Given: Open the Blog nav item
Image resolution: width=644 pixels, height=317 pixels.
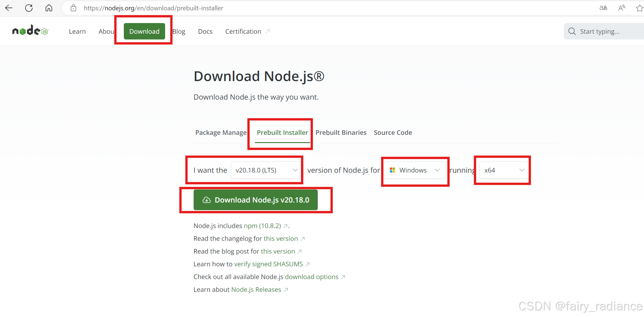Looking at the screenshot, I should pos(179,31).
